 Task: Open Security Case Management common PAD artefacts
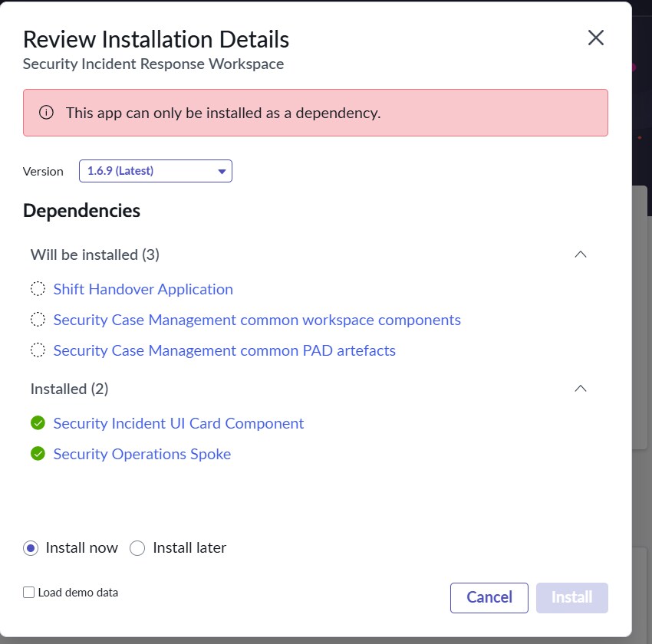[225, 350]
